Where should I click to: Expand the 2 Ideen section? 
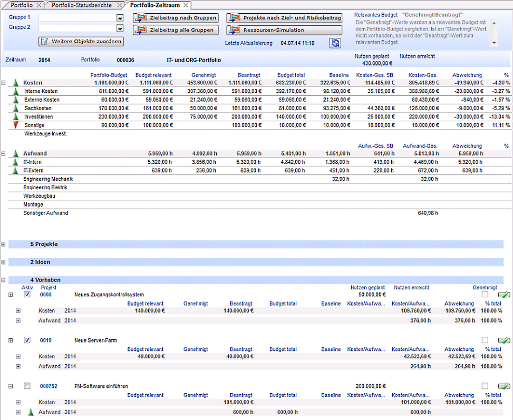(x=4, y=262)
